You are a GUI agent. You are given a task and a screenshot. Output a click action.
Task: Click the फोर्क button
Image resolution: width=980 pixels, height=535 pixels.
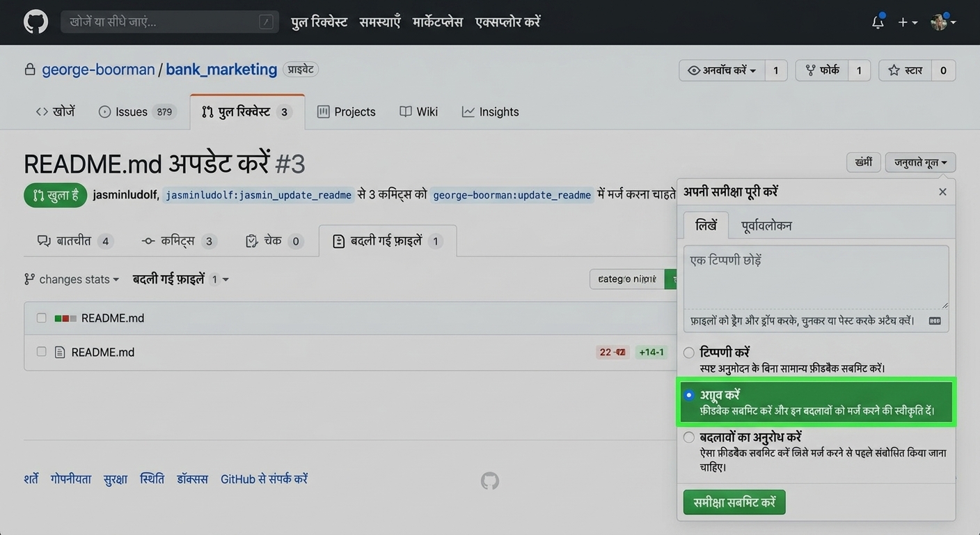[822, 70]
